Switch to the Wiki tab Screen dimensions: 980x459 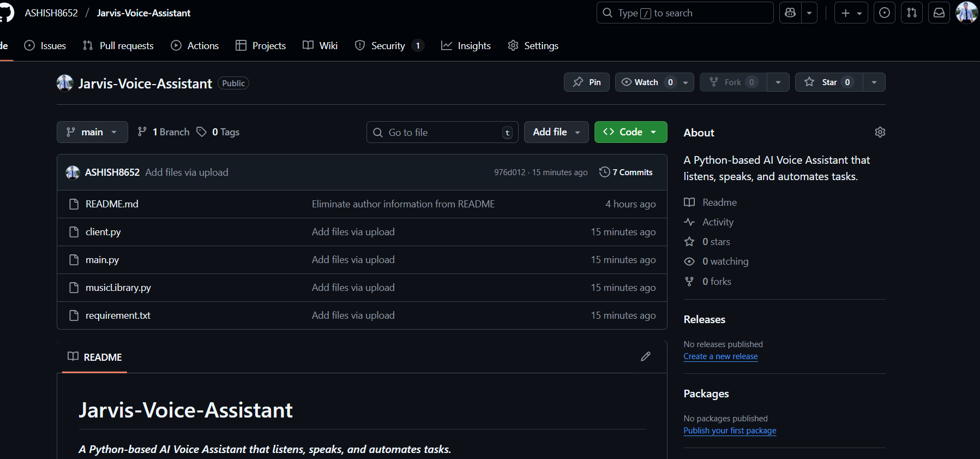tap(320, 46)
